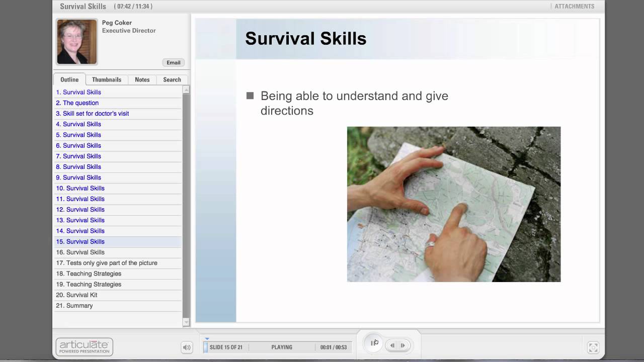Image resolution: width=644 pixels, height=362 pixels.
Task: Toggle full-screen view icon
Action: (x=593, y=347)
